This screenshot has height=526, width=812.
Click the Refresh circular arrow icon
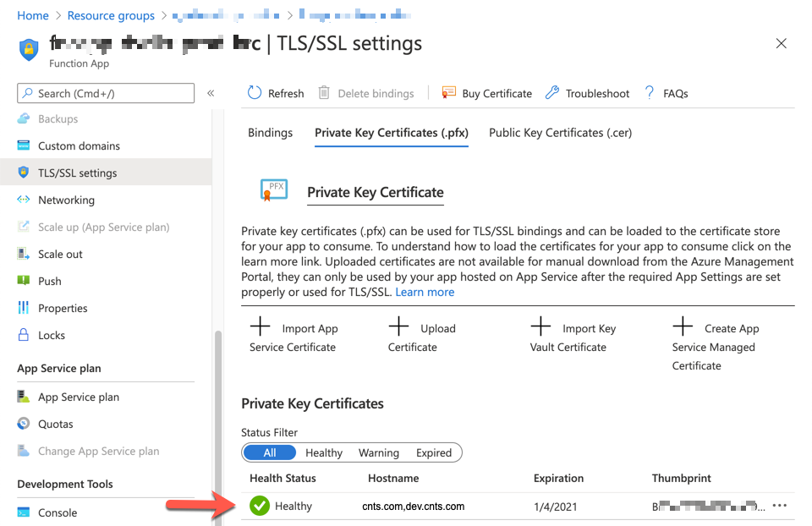pos(255,93)
